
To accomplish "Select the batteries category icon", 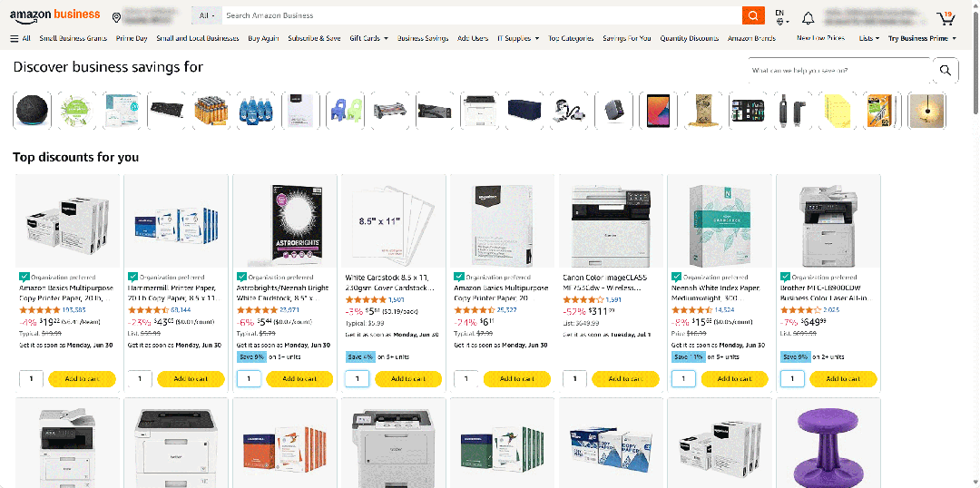I will 211,111.
